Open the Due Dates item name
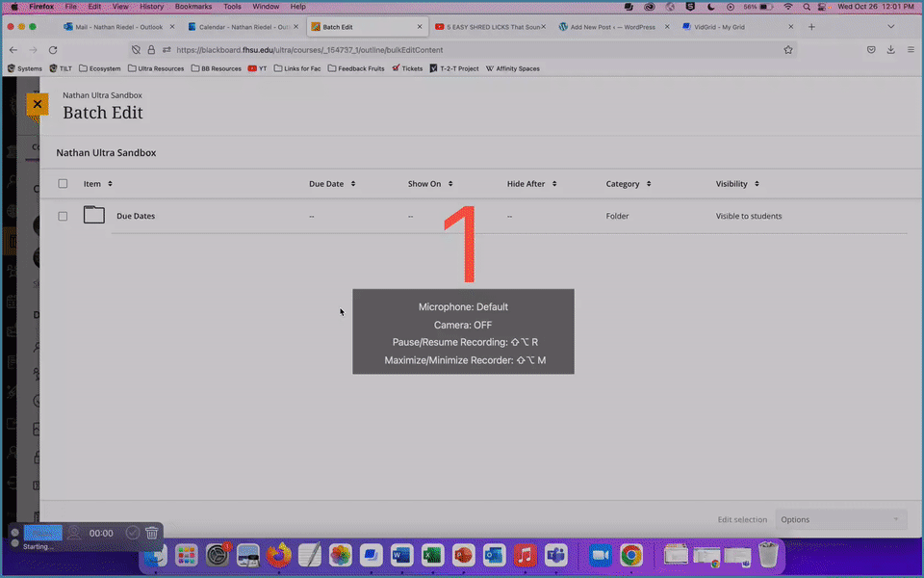 (x=136, y=216)
